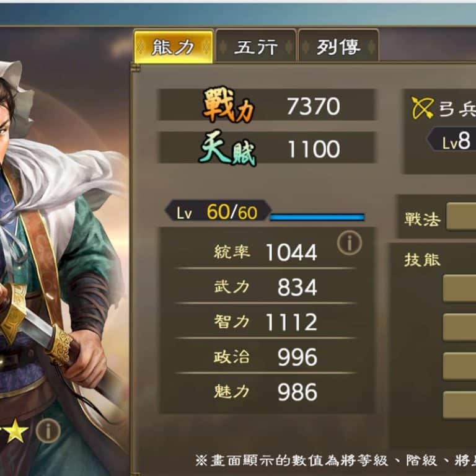Image resolution: width=476 pixels, height=476 pixels.
Task: Tap the 天賦 talent emblem
Action: click(x=227, y=148)
